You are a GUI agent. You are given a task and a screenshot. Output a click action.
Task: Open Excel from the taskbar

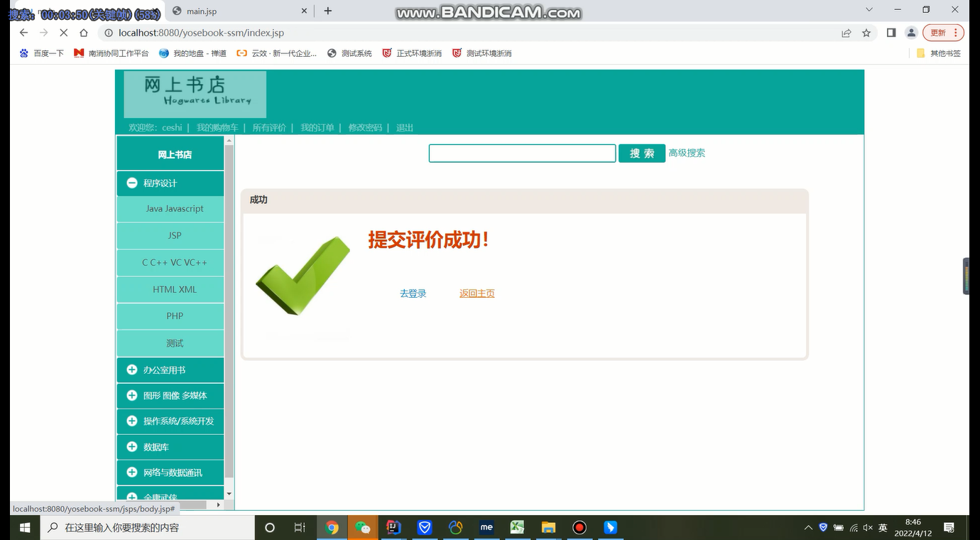[516, 527]
